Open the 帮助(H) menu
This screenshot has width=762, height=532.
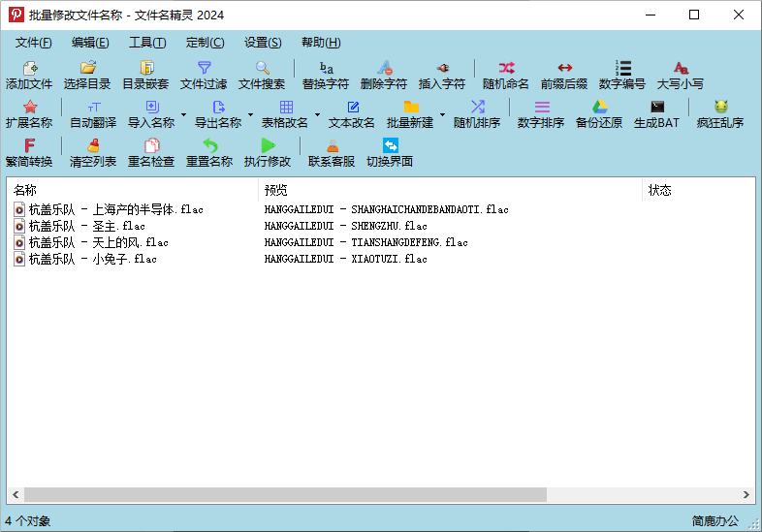[x=321, y=43]
